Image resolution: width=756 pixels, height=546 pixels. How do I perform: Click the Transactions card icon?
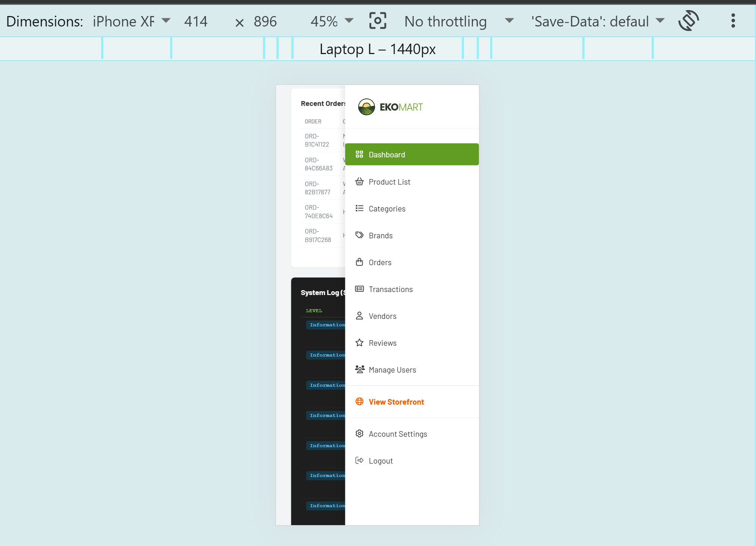pos(359,289)
